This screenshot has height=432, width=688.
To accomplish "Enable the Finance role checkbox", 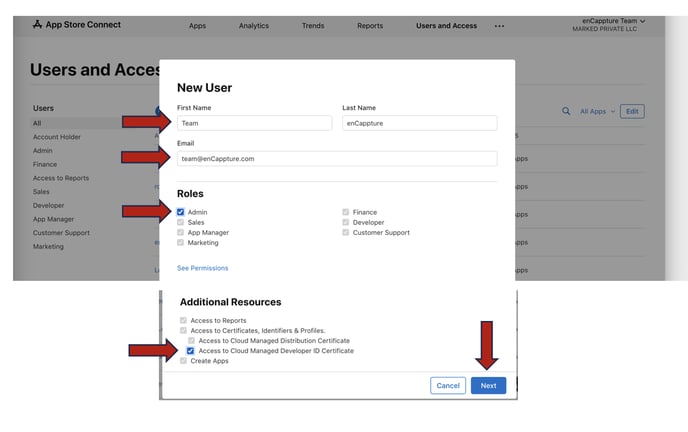I will point(345,212).
